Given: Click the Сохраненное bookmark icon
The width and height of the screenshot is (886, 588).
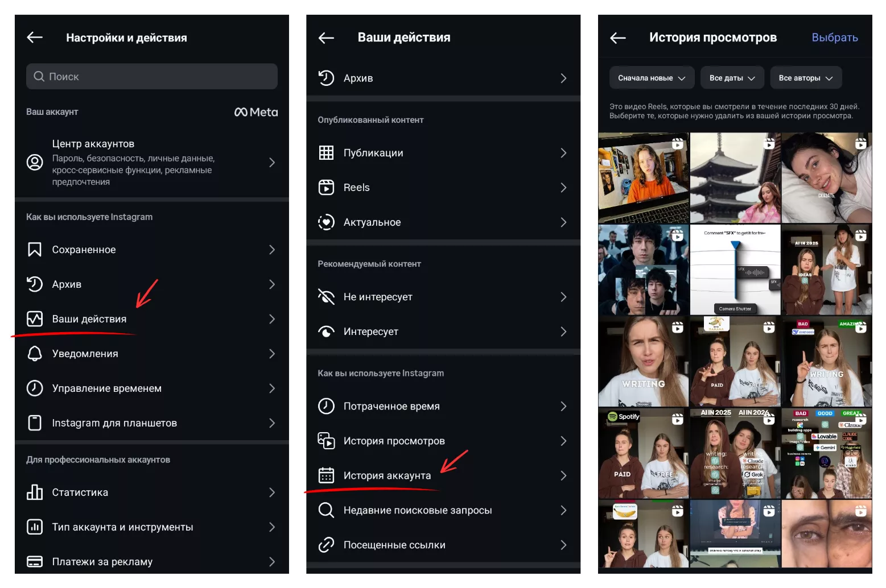Looking at the screenshot, I should click(x=34, y=249).
